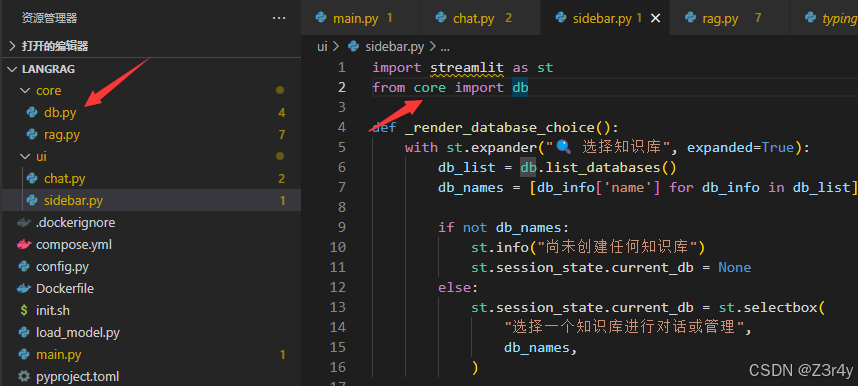The image size is (858, 386).
Task: Click expanded=True on line 5
Action: [x=740, y=148]
